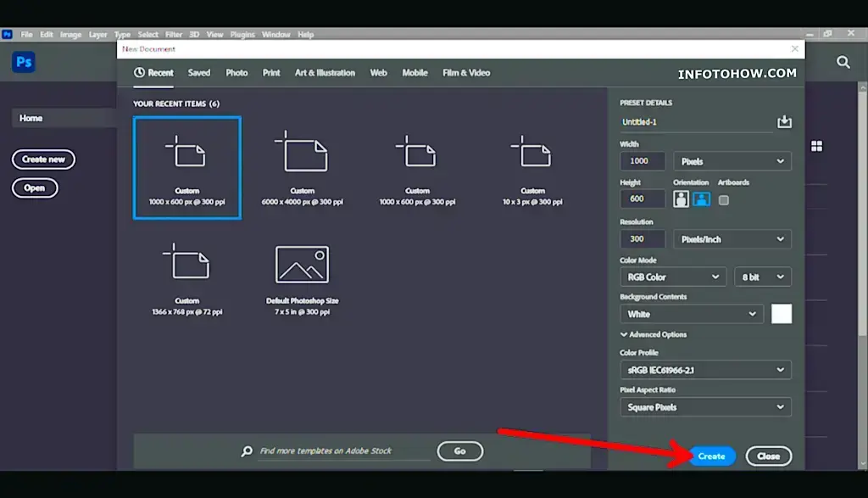Viewport: 868px width, 498px height.
Task: Click the Width input field
Action: [x=643, y=161]
